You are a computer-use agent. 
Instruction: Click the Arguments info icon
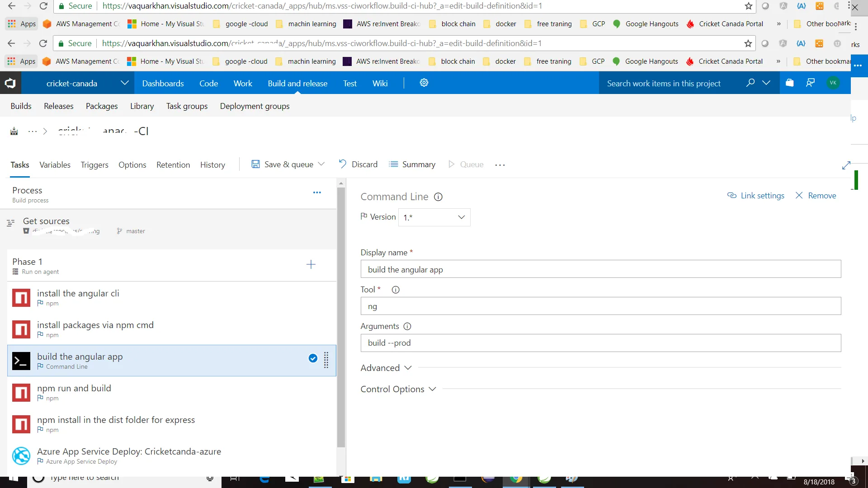point(407,326)
